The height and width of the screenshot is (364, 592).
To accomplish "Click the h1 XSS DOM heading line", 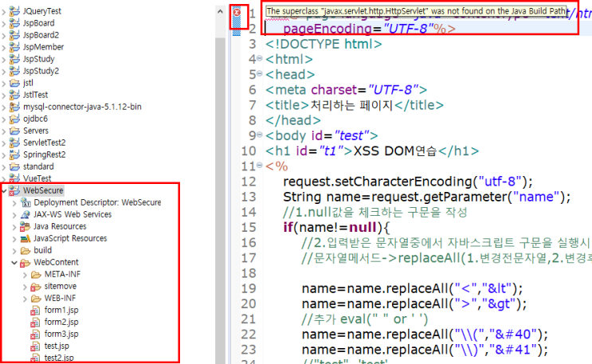I will (x=372, y=151).
